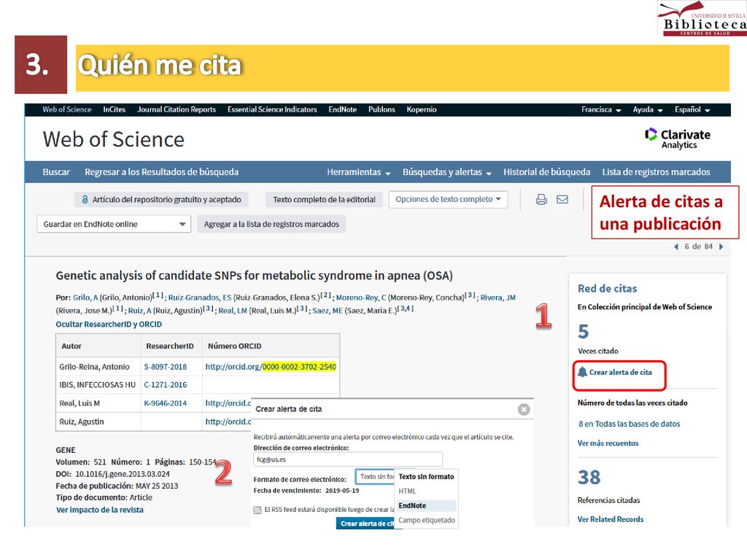The width and height of the screenshot is (747, 560).
Task: Open EndNote in top bar
Action: [x=343, y=109]
